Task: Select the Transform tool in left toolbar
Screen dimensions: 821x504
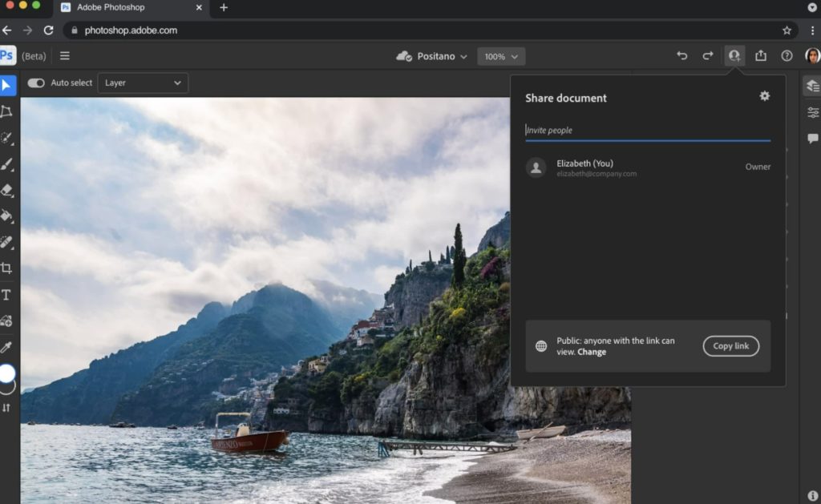Action: [x=6, y=111]
